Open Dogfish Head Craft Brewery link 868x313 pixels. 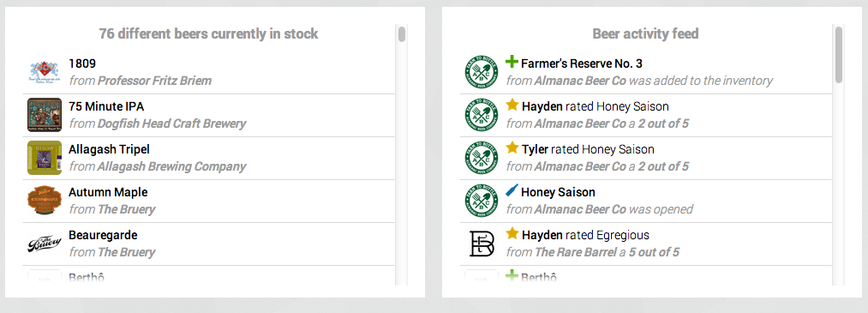pos(171,123)
